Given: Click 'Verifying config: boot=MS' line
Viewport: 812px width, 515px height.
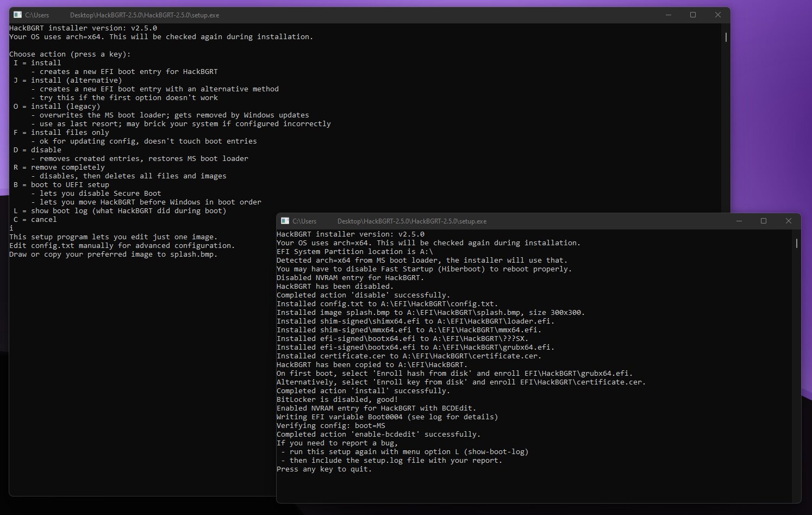Looking at the screenshot, I should tap(331, 426).
